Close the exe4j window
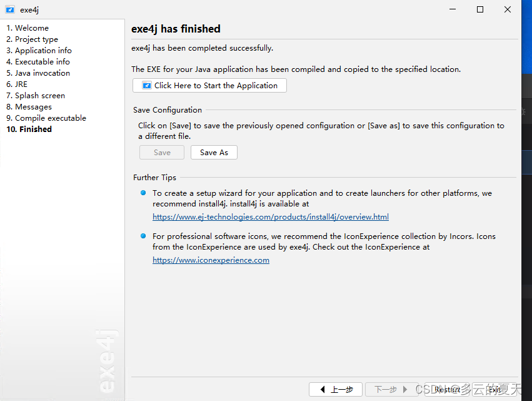 (508, 9)
